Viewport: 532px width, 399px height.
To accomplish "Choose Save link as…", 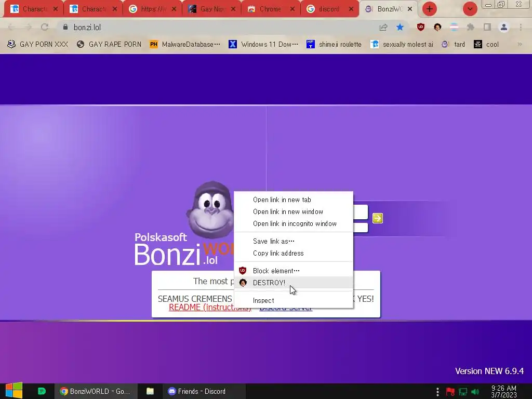I will pos(294,241).
